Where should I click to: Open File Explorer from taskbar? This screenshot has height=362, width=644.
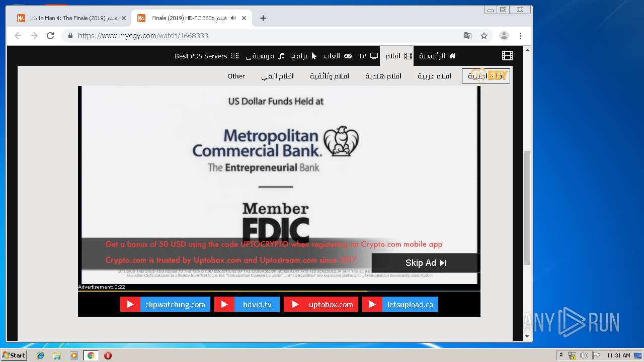tap(57, 355)
